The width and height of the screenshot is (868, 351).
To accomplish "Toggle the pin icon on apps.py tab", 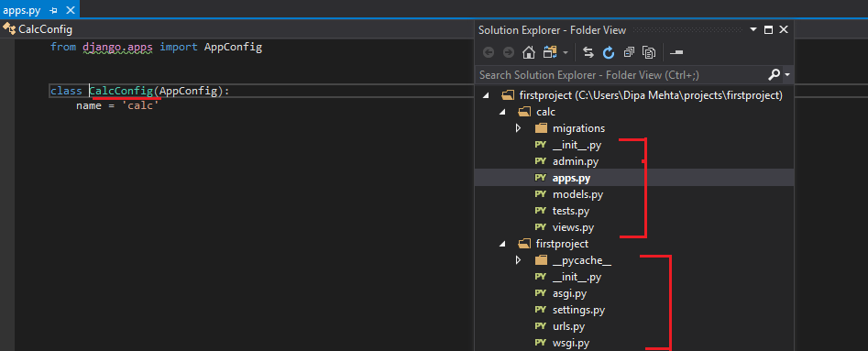I will coord(54,10).
